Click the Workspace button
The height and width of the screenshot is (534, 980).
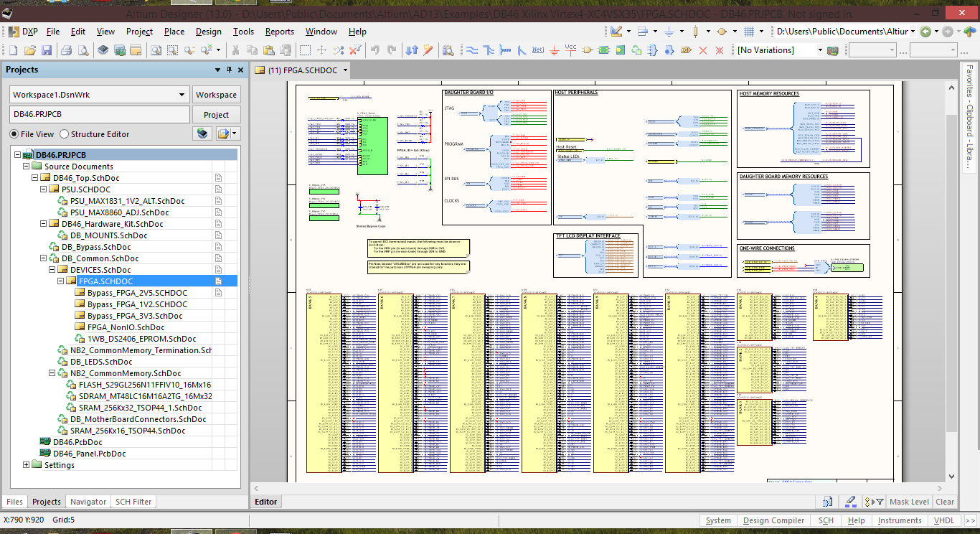tap(217, 95)
